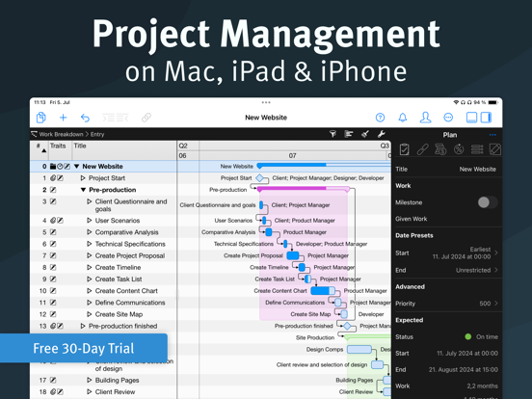This screenshot has width=532, height=399.
Task: Select the percent progress inspector tab
Action: click(x=459, y=149)
